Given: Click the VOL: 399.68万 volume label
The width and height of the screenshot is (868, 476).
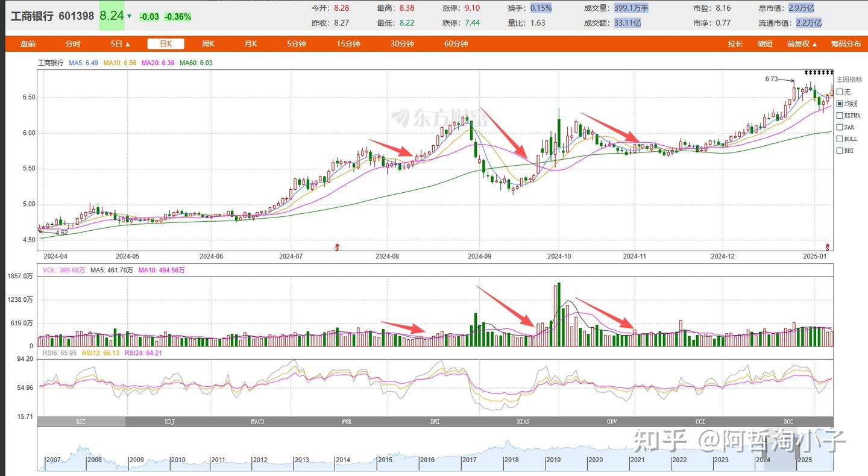Looking at the screenshot, I should pos(64,271).
